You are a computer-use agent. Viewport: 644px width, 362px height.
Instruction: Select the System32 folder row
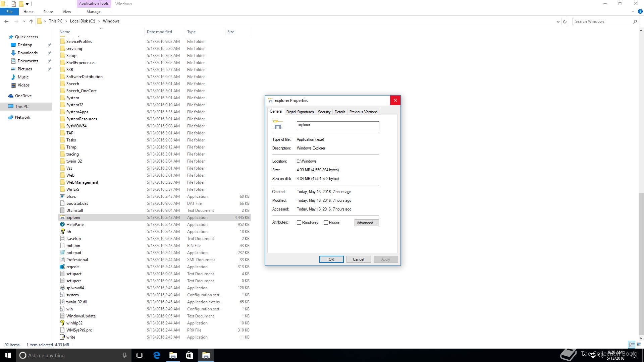155,105
